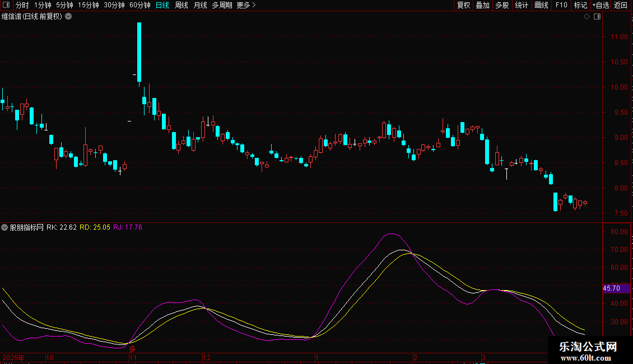
Task: Open dropdown beside 维信诺 stock title
Action: click(68, 16)
